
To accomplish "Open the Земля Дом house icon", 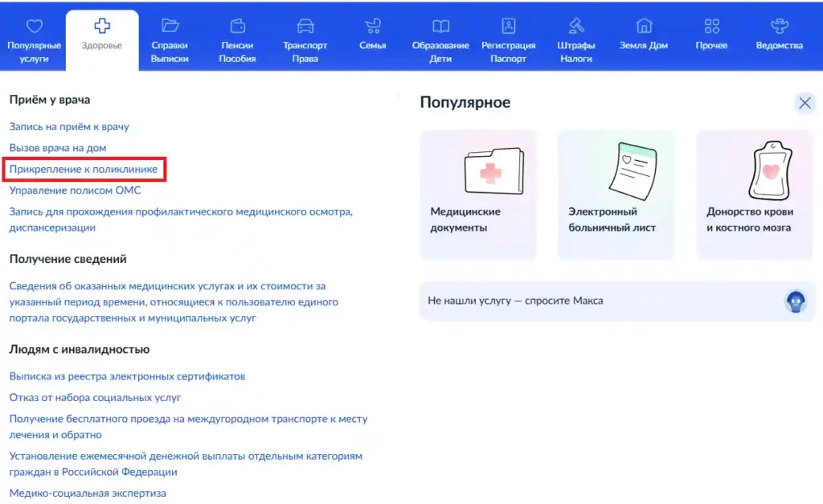I will click(x=643, y=25).
